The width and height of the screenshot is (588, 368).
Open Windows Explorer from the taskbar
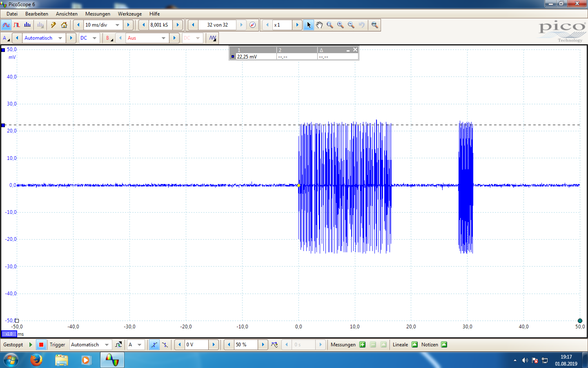pos(62,360)
